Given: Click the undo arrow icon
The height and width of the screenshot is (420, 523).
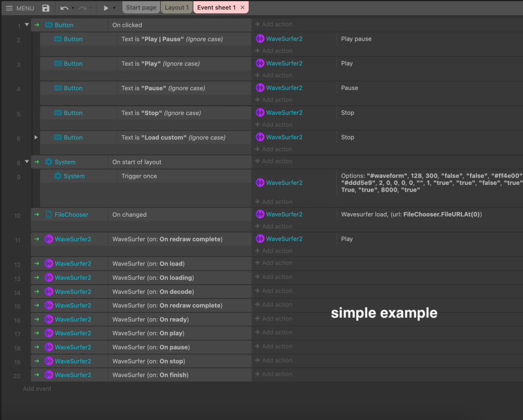Looking at the screenshot, I should pos(65,8).
